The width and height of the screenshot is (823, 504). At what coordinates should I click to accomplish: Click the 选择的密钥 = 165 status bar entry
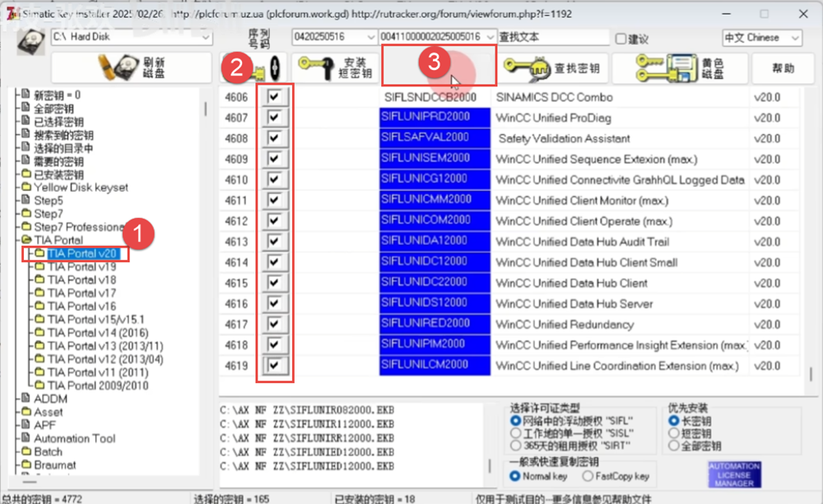(x=231, y=499)
